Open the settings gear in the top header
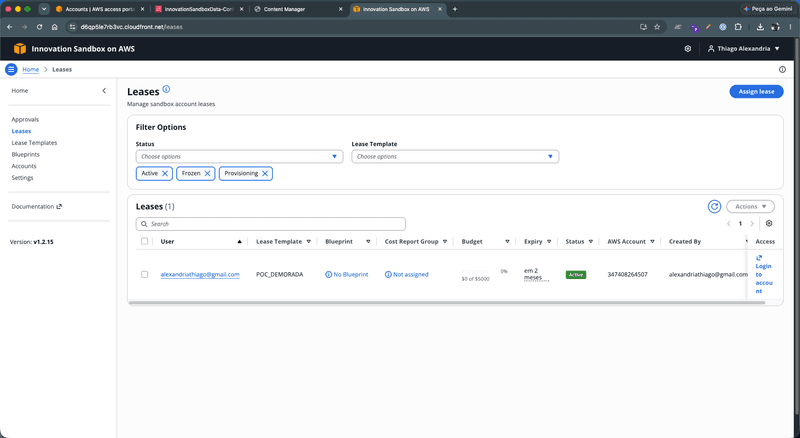The width and height of the screenshot is (800, 438). pyautogui.click(x=688, y=48)
